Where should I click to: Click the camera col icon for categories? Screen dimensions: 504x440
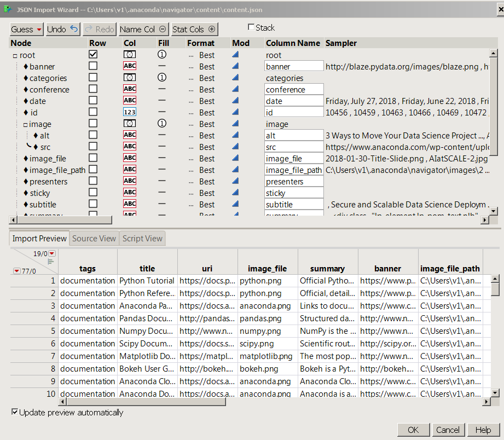[130, 78]
